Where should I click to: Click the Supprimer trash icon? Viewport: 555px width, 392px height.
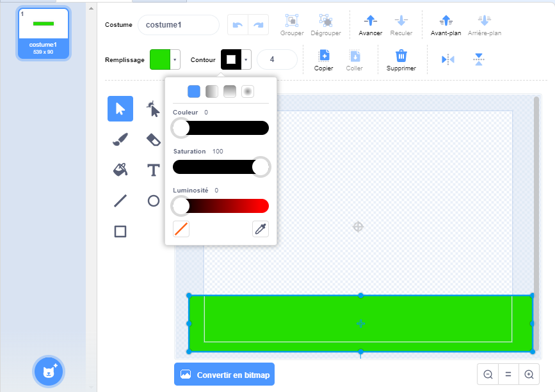401,56
